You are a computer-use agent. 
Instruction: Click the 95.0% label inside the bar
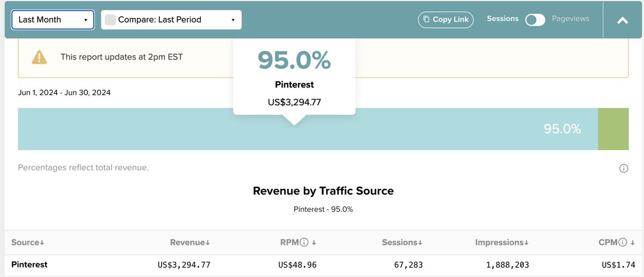click(562, 129)
